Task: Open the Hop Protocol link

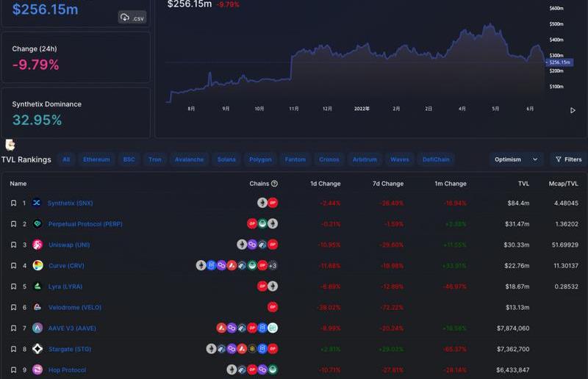Action: [x=67, y=370]
